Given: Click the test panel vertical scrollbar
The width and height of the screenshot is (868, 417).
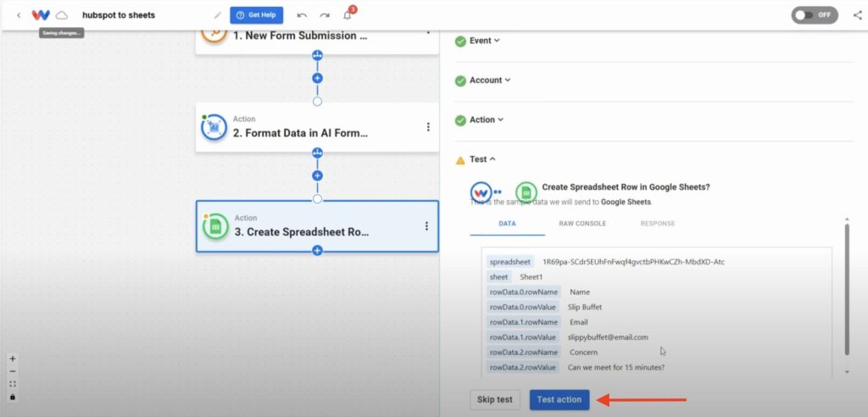Looking at the screenshot, I should point(847,288).
